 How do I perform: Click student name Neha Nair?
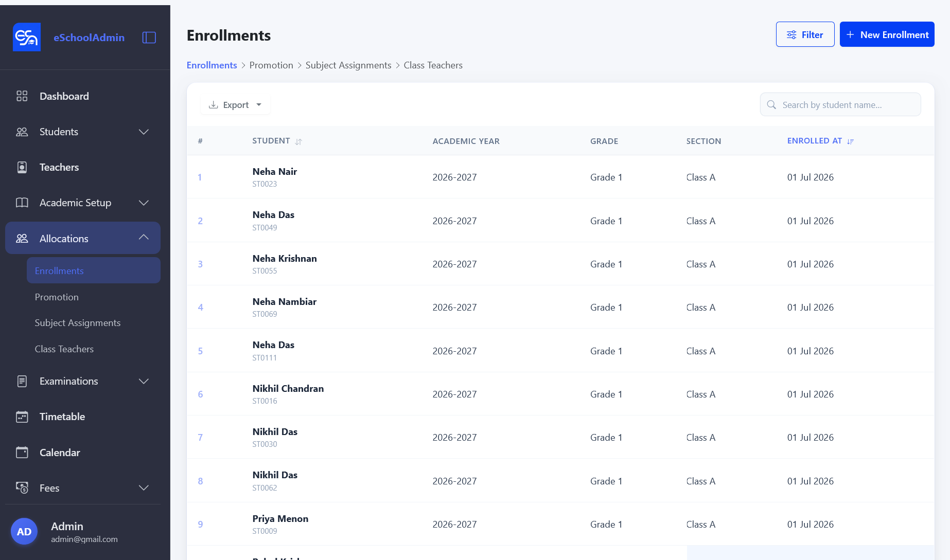coord(274,172)
